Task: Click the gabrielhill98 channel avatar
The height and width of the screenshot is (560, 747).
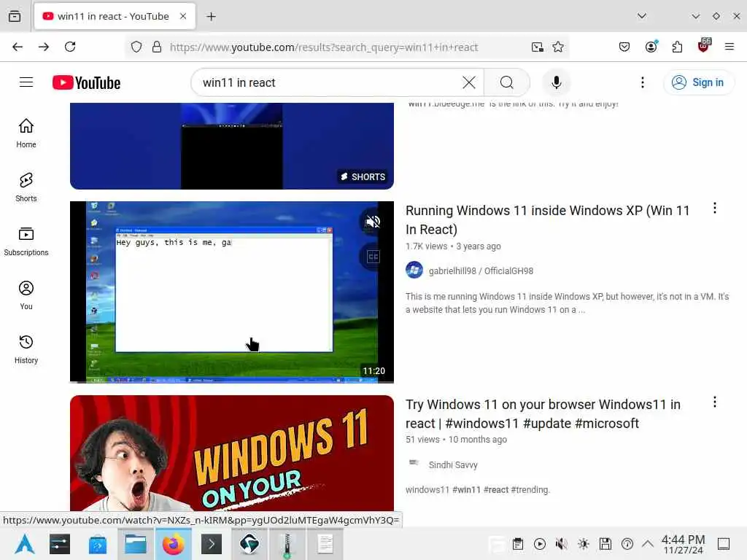Action: 414,270
